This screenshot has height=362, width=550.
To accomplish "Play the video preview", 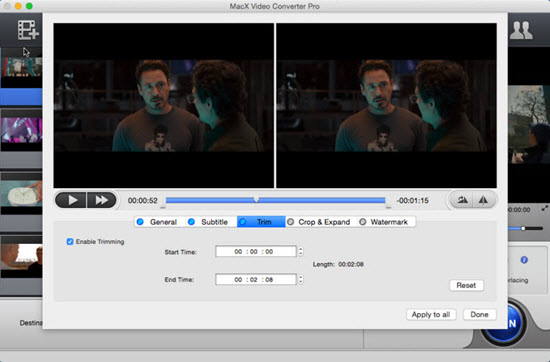I will tap(71, 200).
